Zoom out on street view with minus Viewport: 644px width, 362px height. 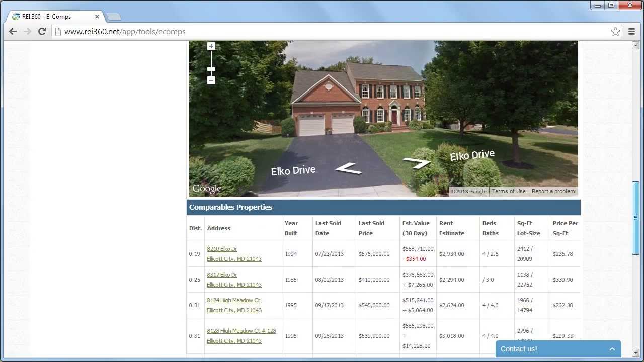pyautogui.click(x=211, y=80)
